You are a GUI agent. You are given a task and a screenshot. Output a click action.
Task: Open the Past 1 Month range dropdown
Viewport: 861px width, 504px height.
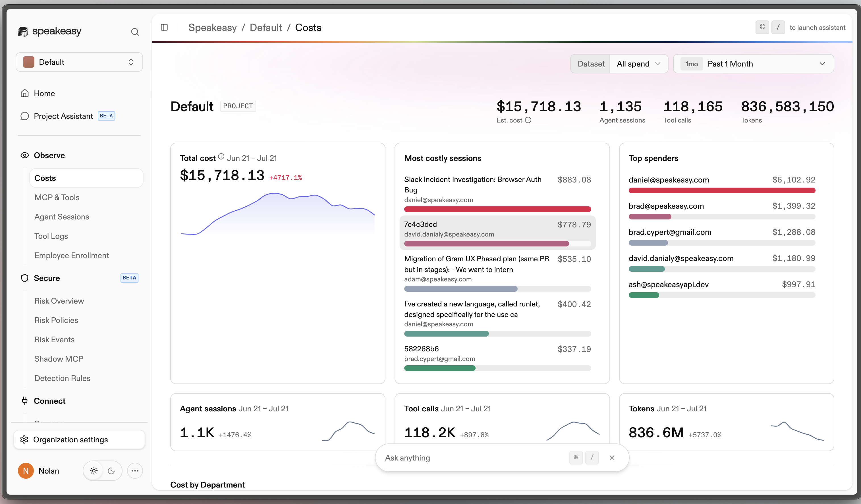(753, 64)
